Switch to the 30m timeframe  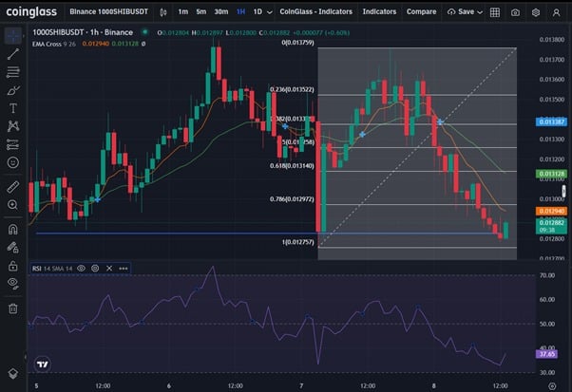click(x=221, y=11)
